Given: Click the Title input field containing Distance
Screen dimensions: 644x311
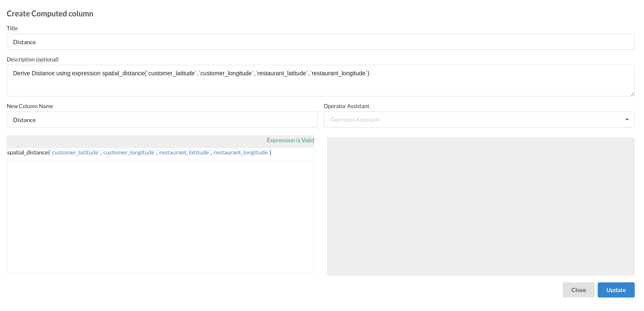Looking at the screenshot, I should [320, 42].
